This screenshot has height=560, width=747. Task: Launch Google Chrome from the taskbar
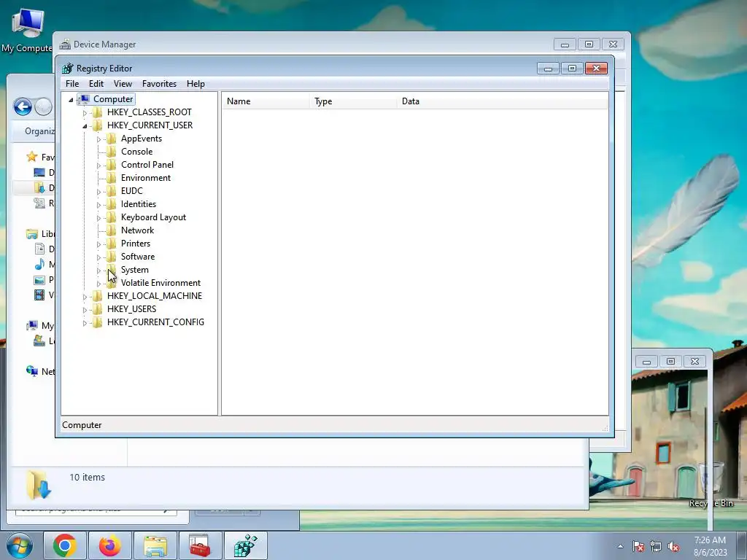coord(65,545)
